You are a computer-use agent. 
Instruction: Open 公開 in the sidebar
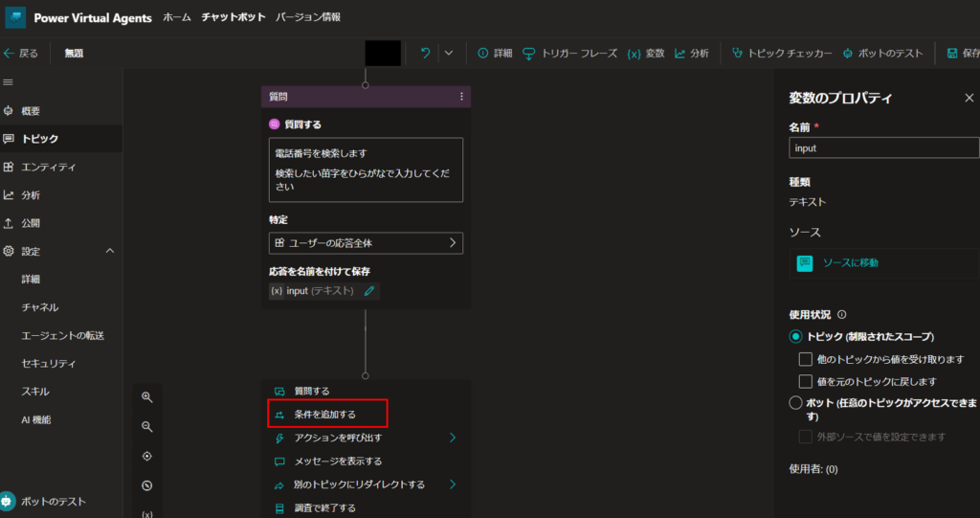point(61,223)
